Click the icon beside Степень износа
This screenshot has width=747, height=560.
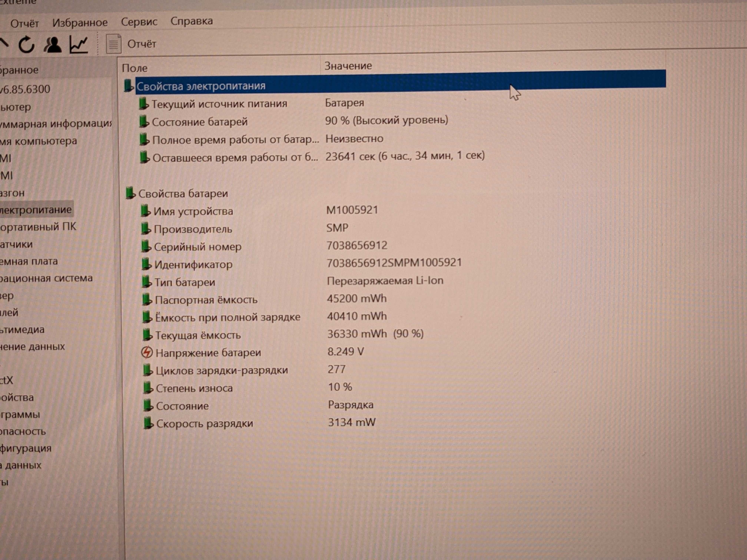coord(148,388)
